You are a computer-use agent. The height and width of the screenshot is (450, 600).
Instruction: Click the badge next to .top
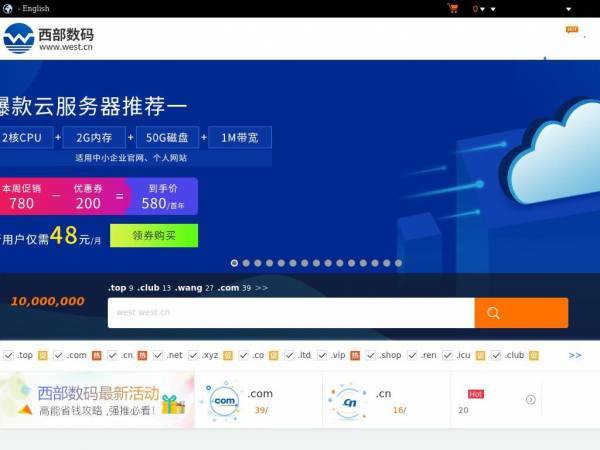click(43, 355)
